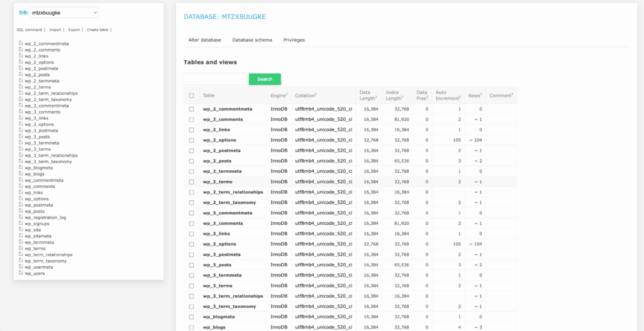Select wp_termmeta in the sidebar list
This screenshot has width=644, height=331.
pos(39,242)
